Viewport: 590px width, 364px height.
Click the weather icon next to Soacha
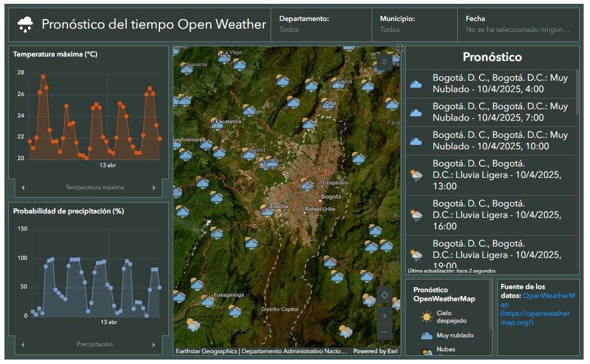pos(266,210)
